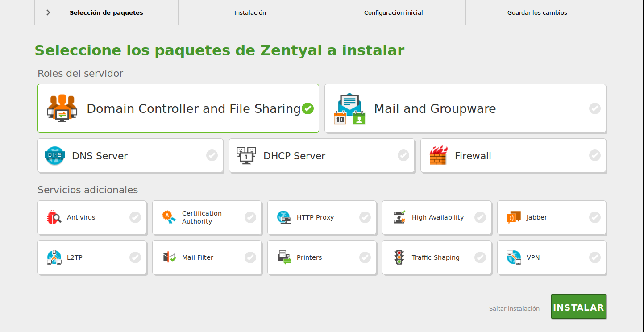Enable the Traffic Shaping checkmark
This screenshot has width=644, height=332.
[480, 257]
